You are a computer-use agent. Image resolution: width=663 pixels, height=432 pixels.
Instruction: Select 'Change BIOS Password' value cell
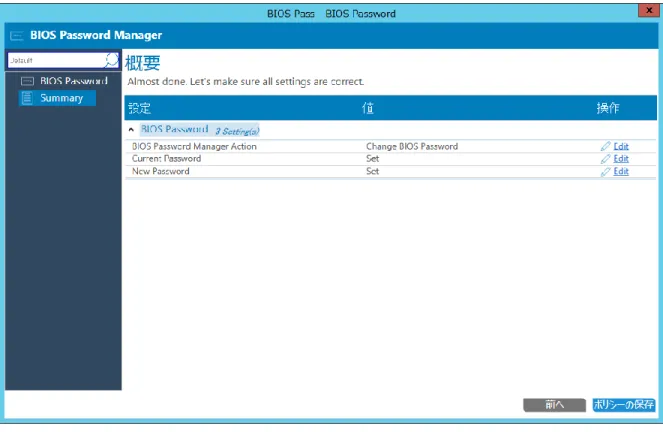pos(412,147)
